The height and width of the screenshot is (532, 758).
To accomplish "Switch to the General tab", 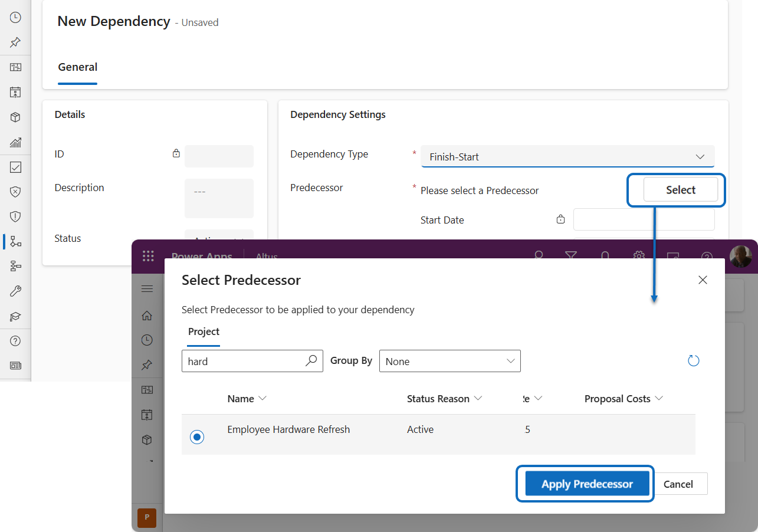I will pyautogui.click(x=77, y=67).
